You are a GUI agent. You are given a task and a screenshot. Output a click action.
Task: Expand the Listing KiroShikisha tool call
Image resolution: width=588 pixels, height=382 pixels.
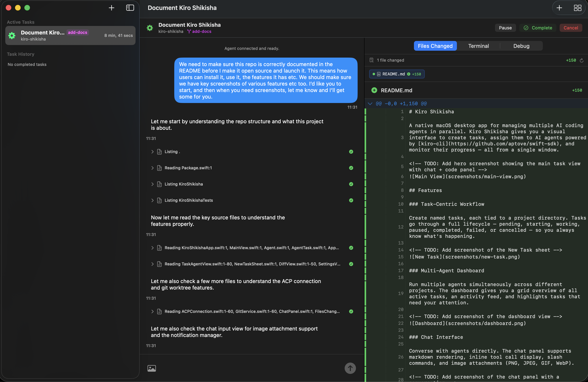pyautogui.click(x=152, y=184)
